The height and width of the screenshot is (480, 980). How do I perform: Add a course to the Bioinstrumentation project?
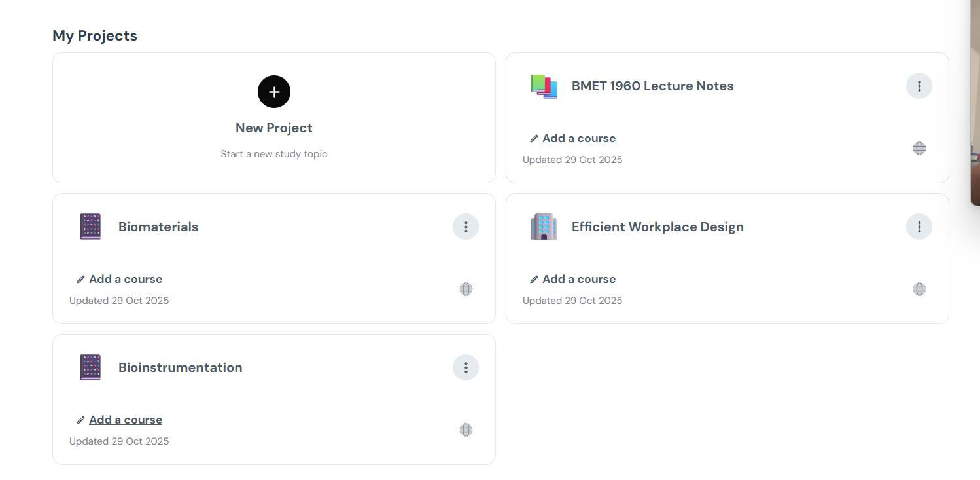(126, 420)
